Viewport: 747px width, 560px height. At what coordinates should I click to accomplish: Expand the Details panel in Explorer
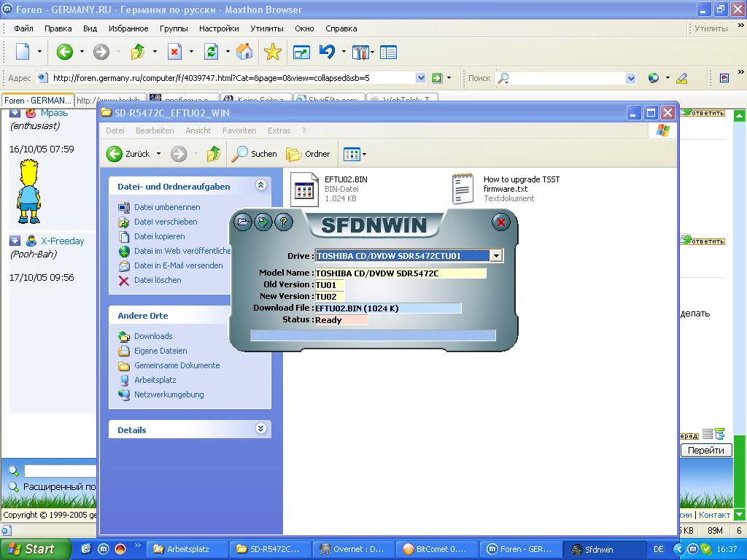click(x=260, y=429)
